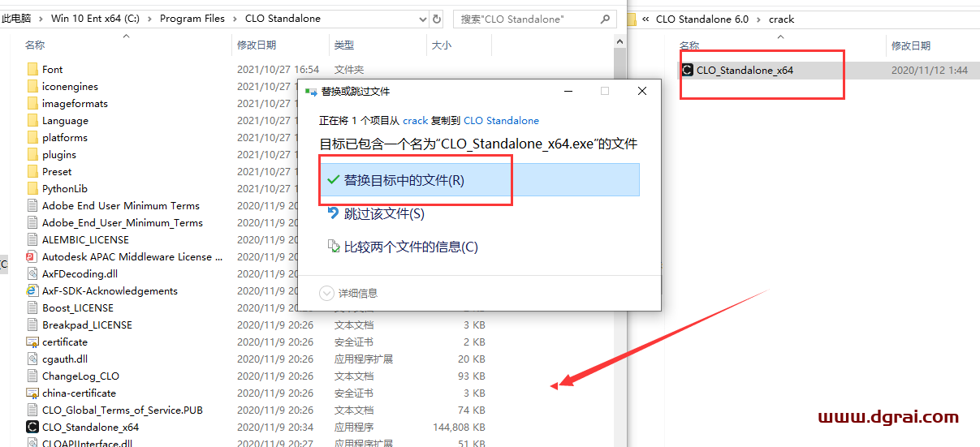Sort by 名称 column in left window
The height and width of the screenshot is (447, 980).
(x=35, y=45)
